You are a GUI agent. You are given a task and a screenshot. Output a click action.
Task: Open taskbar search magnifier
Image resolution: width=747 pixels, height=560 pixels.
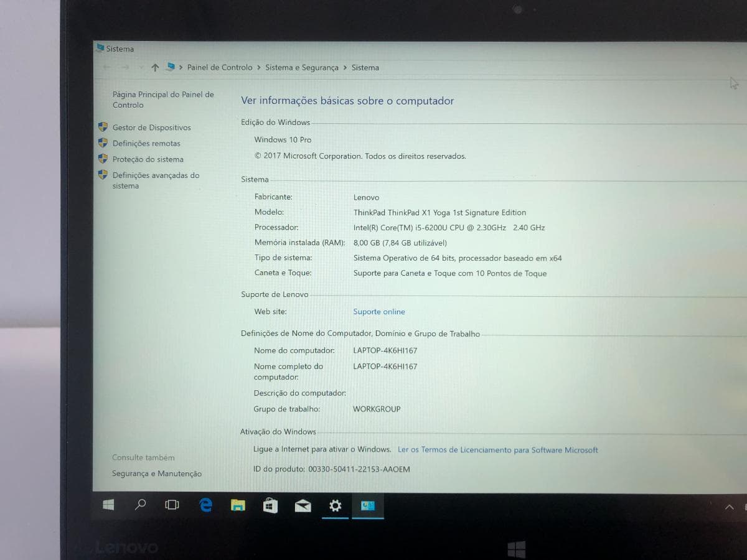point(141,505)
